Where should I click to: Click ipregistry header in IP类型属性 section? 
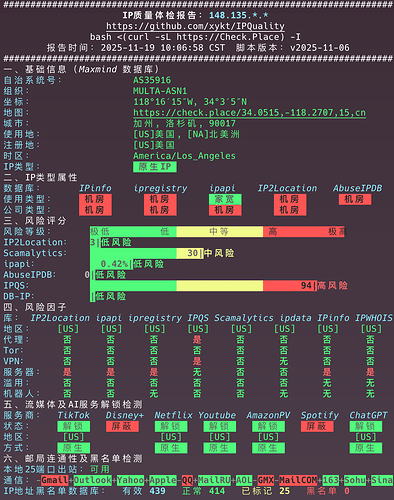point(160,188)
